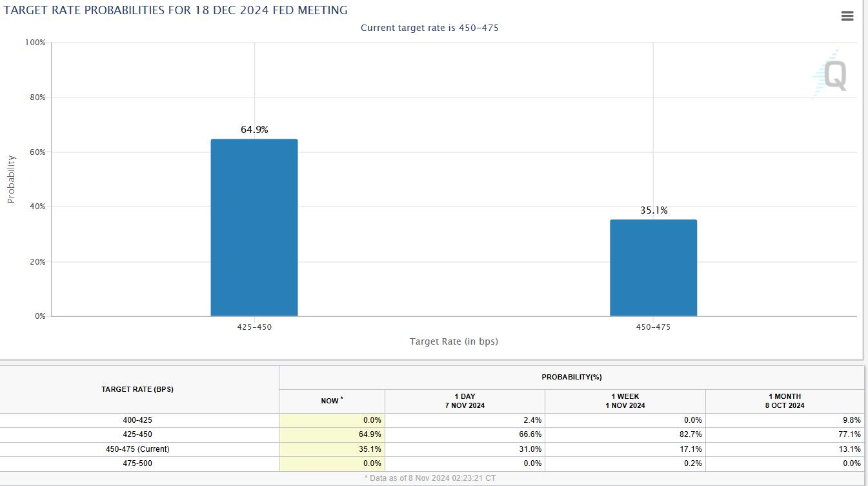Image resolution: width=868 pixels, height=486 pixels.
Task: Click the 425-450 x-axis category label
Action: tap(254, 327)
